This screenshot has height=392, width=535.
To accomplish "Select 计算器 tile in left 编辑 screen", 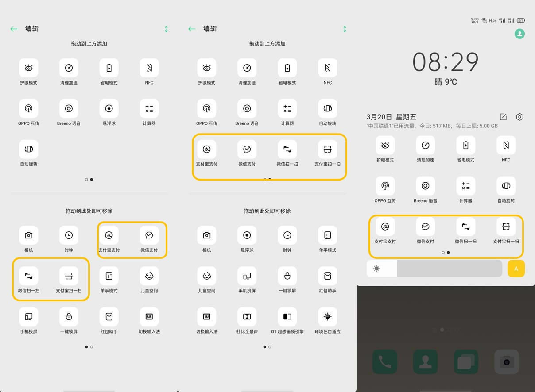I will (149, 108).
